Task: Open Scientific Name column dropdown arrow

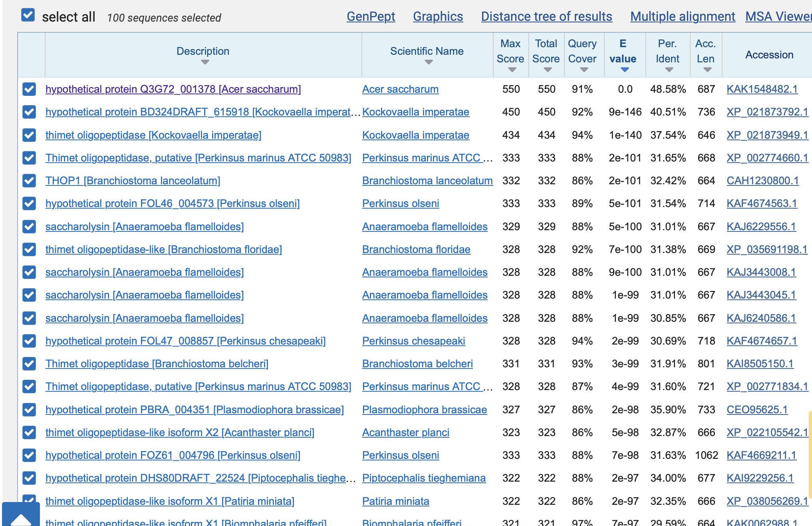Action: coord(429,62)
